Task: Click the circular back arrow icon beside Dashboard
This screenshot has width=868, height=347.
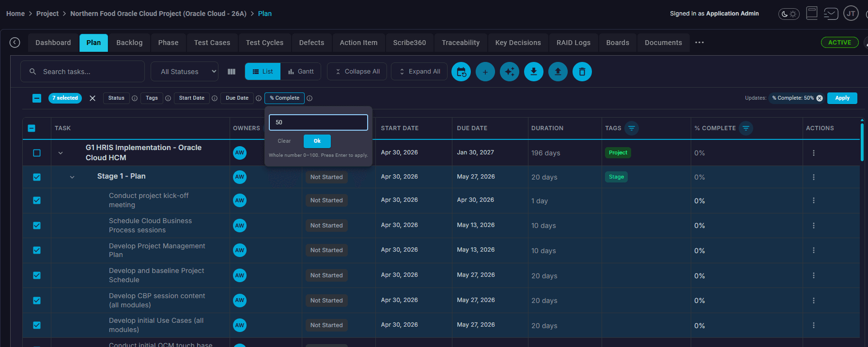Action: (x=15, y=43)
